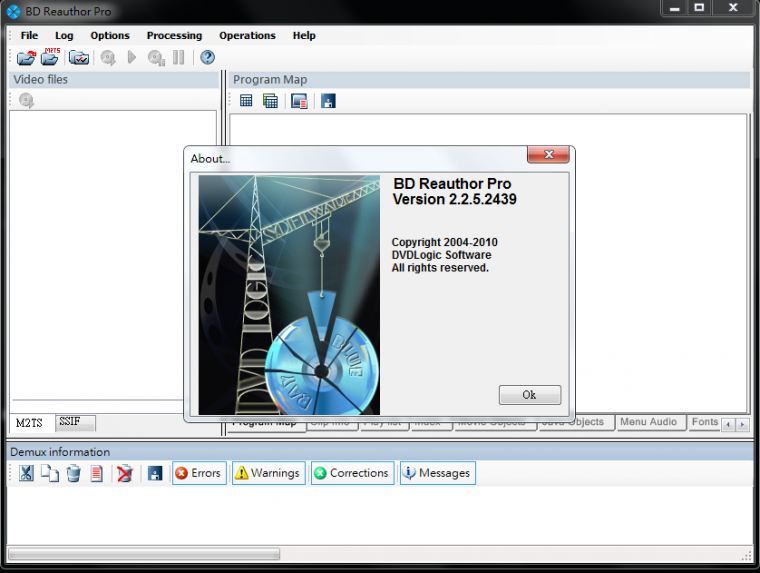Click the copy pages icon in Demux toolbar
Viewport: 760px width, 573px height.
(50, 473)
